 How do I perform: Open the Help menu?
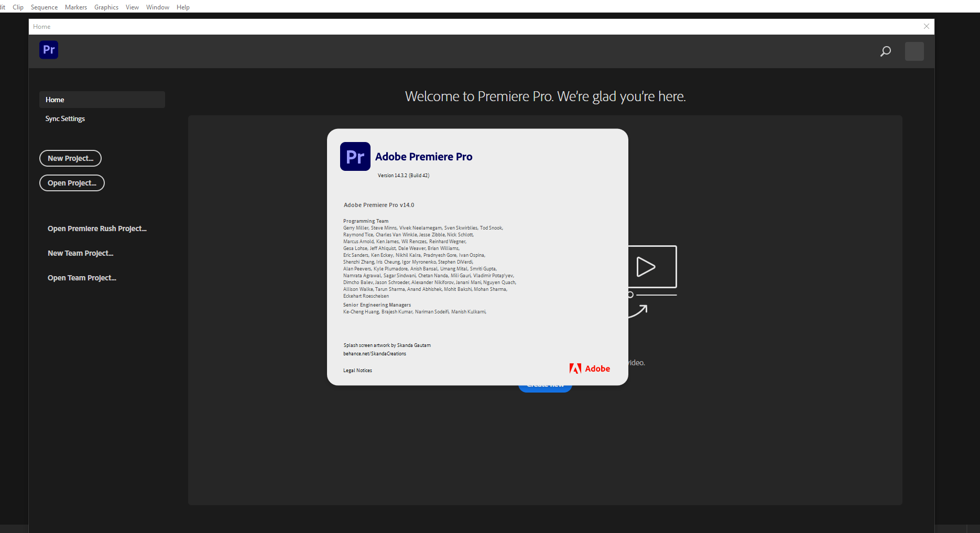pyautogui.click(x=183, y=7)
